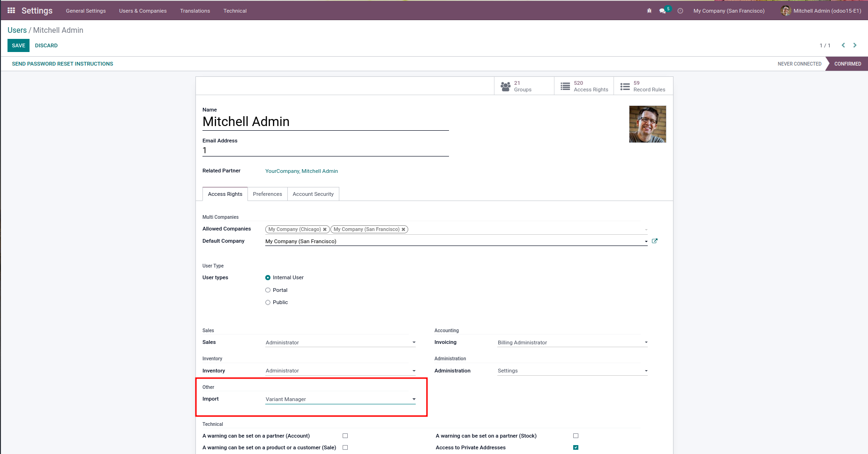
Task: Open the Translations menu
Action: [x=195, y=11]
